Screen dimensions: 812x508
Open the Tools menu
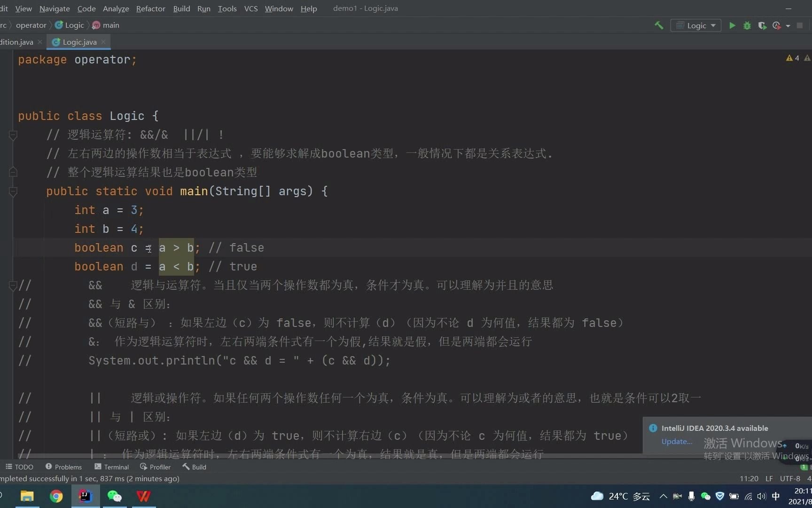tap(227, 8)
